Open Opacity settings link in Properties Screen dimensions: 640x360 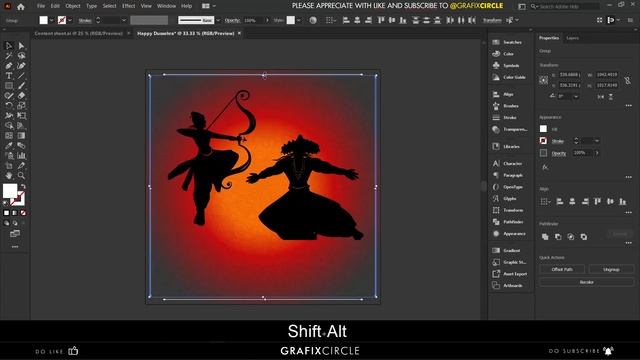559,153
